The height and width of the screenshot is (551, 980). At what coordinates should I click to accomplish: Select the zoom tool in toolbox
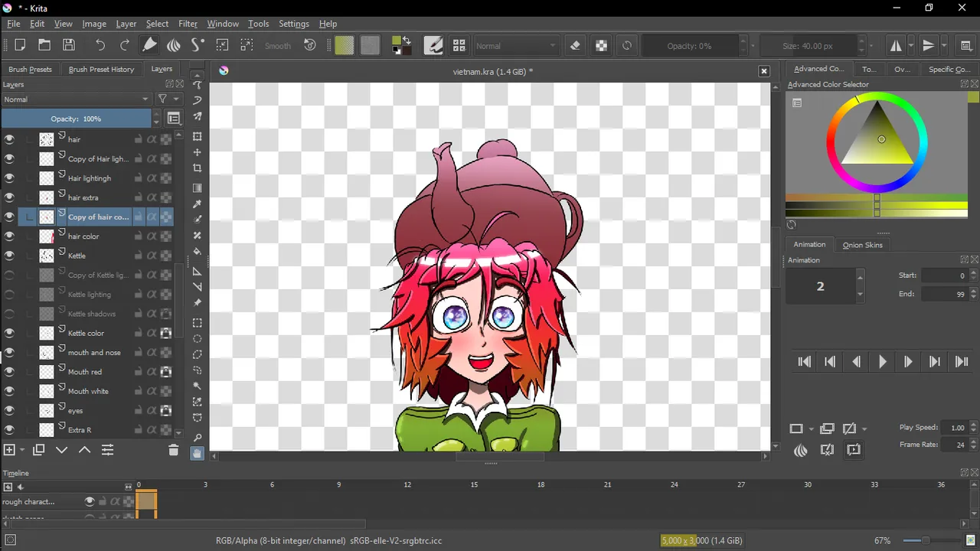(198, 438)
